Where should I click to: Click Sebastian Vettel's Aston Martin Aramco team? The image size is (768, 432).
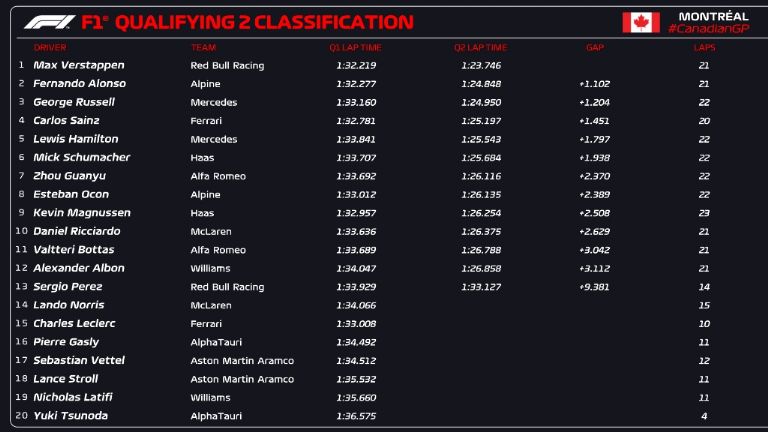[x=242, y=361]
